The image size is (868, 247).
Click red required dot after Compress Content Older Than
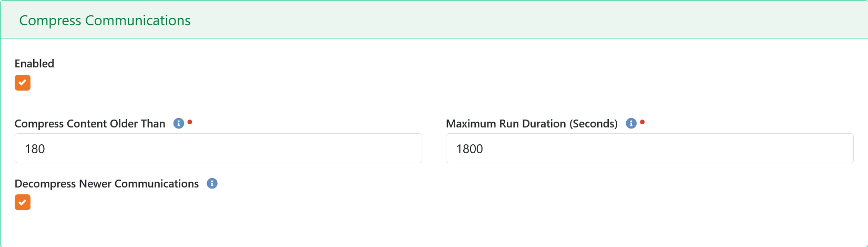pos(190,122)
